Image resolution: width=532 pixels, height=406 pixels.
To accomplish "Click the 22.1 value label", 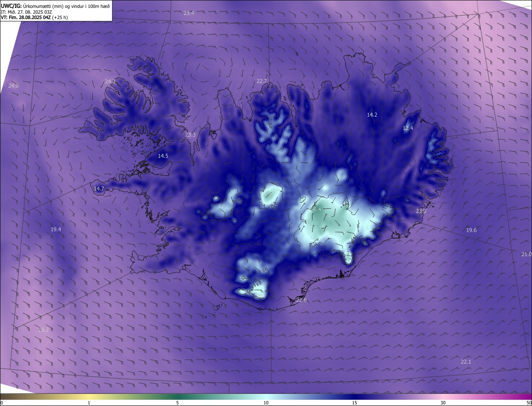I will (x=466, y=362).
